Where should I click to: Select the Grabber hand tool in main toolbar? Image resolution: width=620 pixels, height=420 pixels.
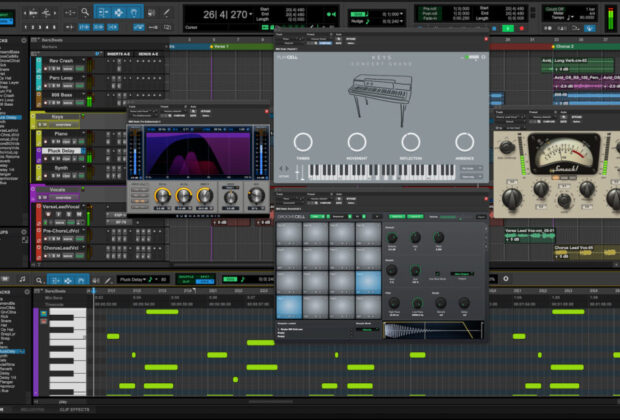[134, 13]
